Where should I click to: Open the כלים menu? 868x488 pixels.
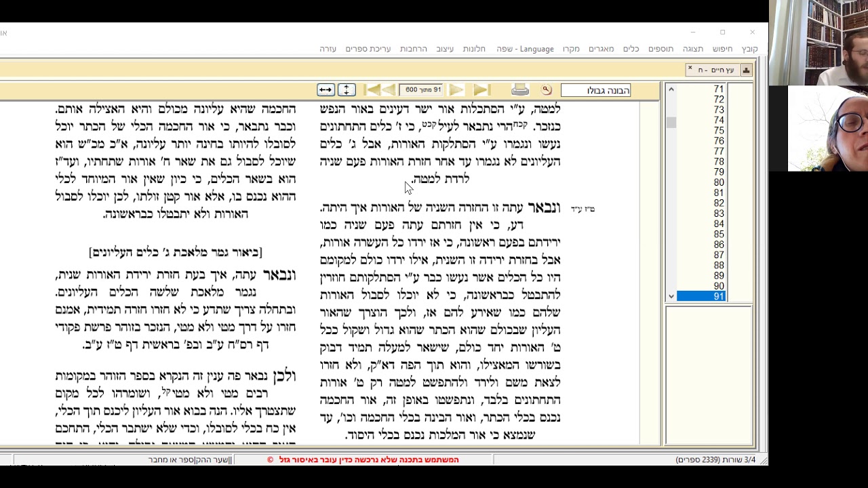coord(631,49)
